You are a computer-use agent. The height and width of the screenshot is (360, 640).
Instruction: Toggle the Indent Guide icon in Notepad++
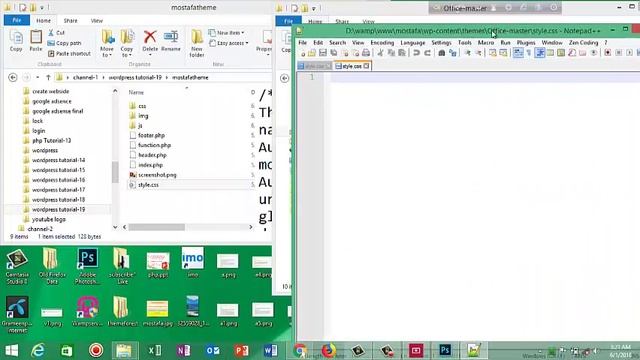(x=540, y=53)
